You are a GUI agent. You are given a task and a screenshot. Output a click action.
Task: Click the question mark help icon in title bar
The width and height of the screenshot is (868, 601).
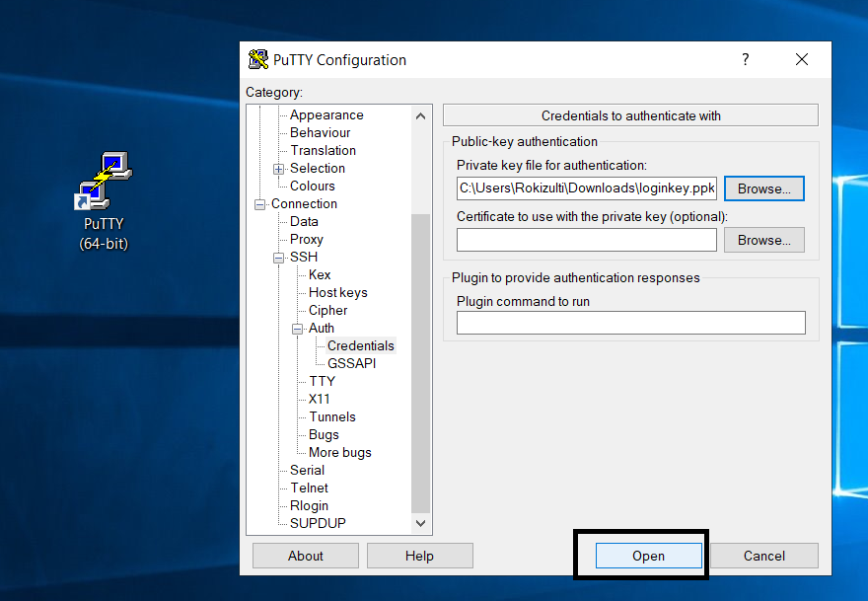745,59
